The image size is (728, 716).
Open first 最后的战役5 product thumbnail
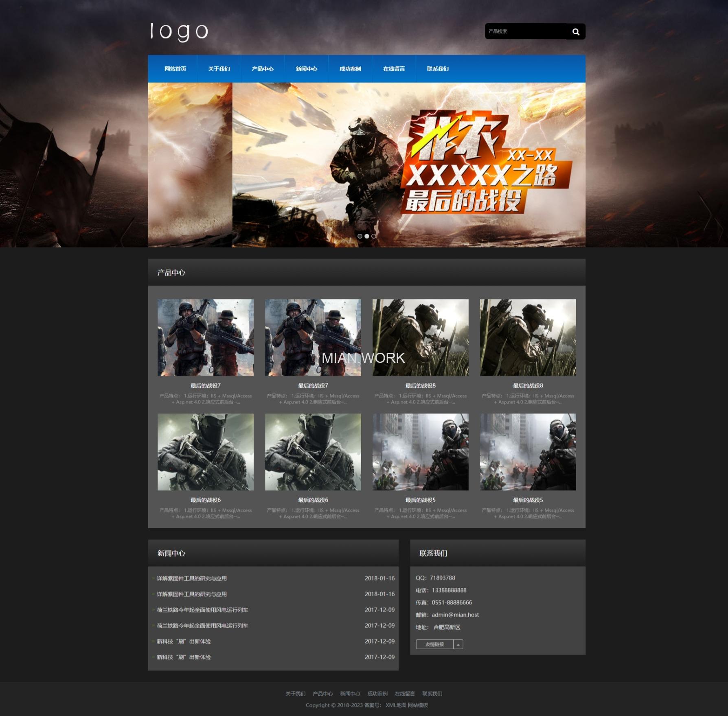tap(421, 452)
